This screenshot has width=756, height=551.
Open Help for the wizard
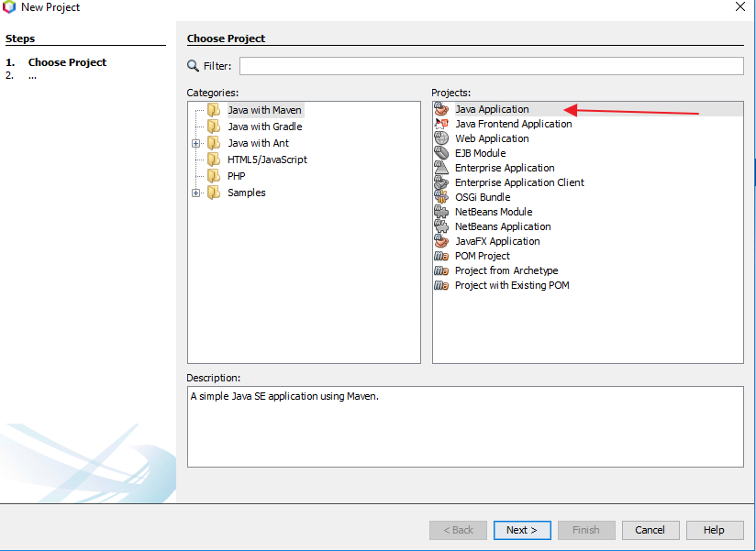(x=715, y=530)
